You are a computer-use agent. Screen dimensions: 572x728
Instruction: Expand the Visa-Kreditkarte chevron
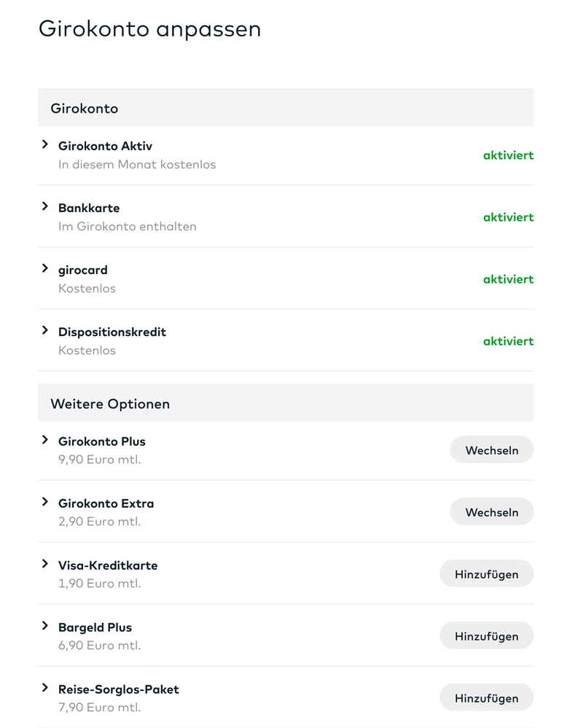(x=45, y=564)
